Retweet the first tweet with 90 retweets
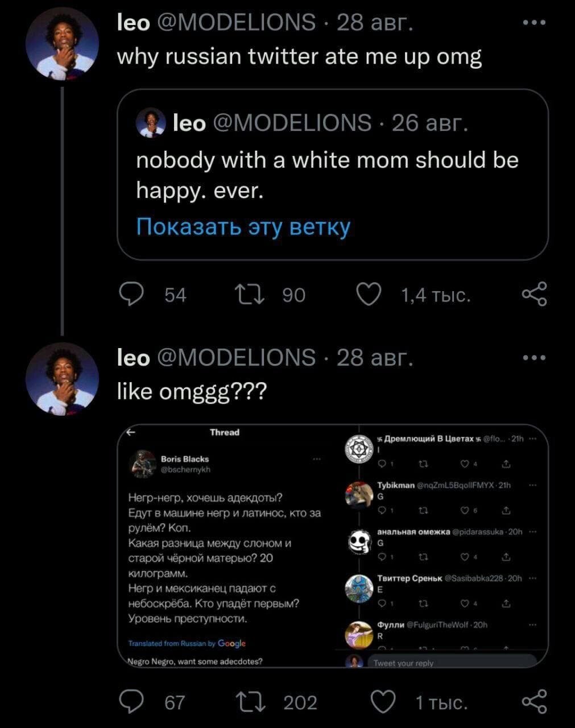Image resolution: width=575 pixels, height=728 pixels. pyautogui.click(x=248, y=295)
